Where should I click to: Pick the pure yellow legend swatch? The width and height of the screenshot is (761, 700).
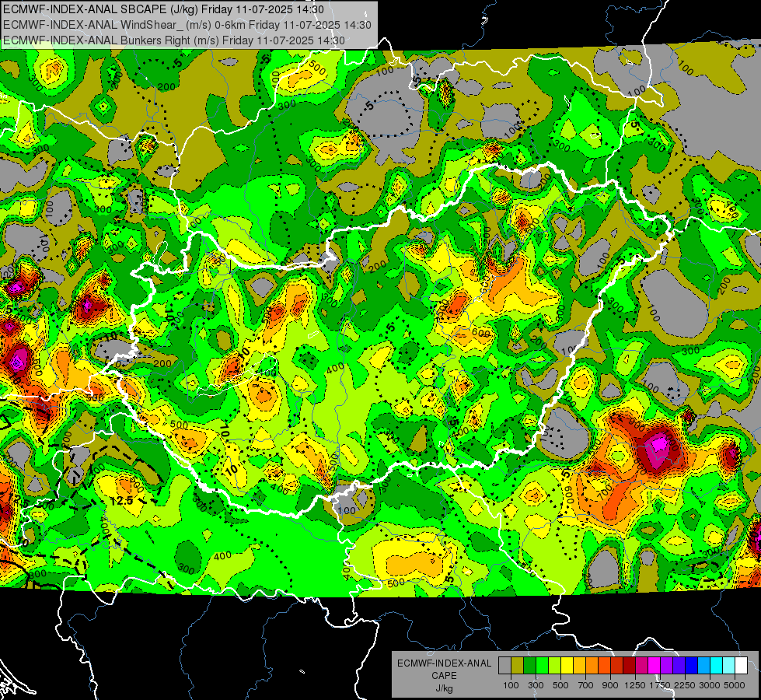(x=567, y=666)
